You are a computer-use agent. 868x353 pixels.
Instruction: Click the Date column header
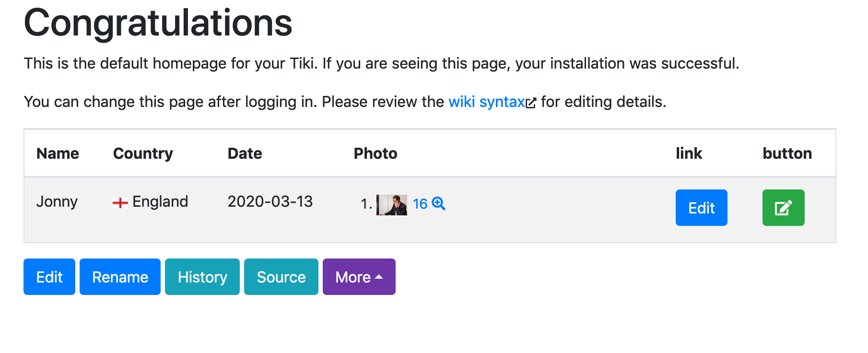(245, 153)
